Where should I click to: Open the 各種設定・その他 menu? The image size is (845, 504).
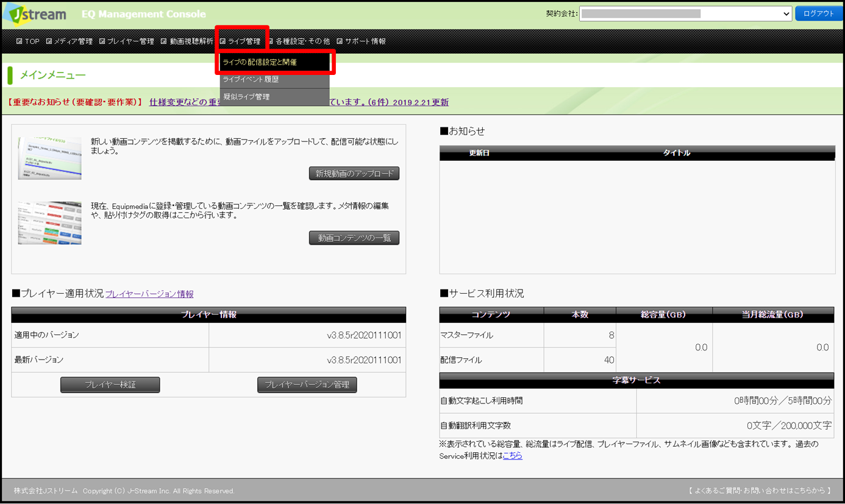tap(299, 41)
